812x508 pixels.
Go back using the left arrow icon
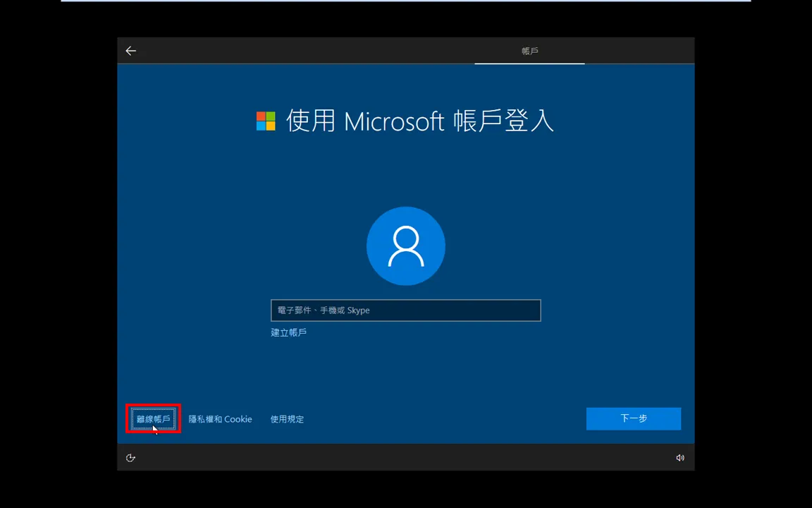(130, 51)
